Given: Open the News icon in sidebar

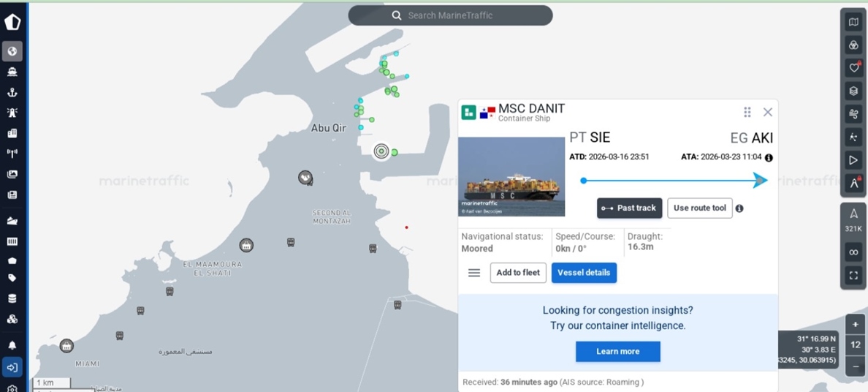Looking at the screenshot, I should [x=12, y=195].
